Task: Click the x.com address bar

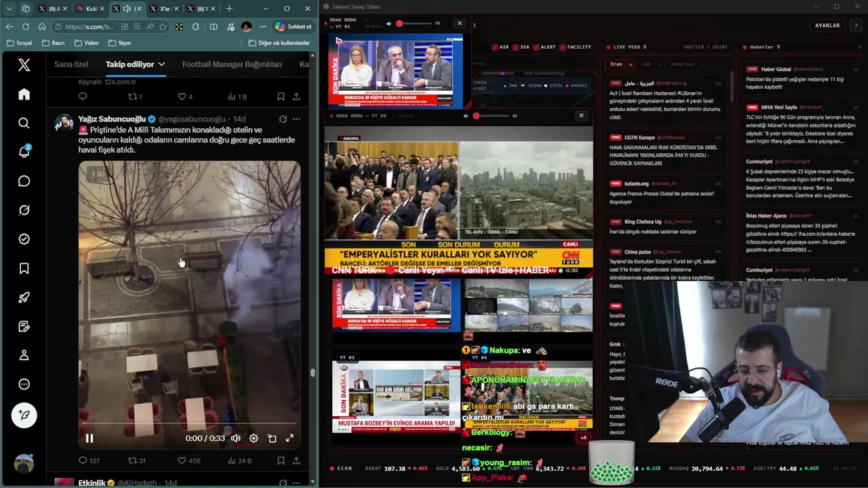Action: pos(90,26)
